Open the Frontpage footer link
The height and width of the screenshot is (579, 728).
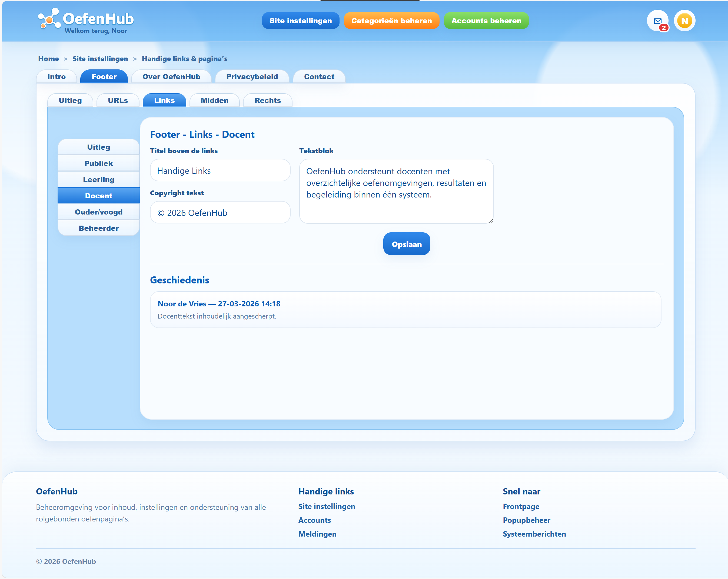click(x=521, y=507)
